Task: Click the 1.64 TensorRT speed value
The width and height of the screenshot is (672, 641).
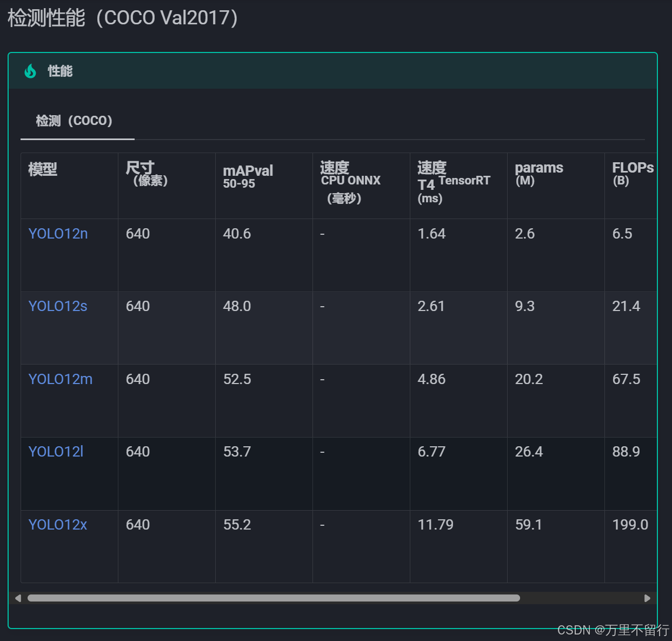Action: 431,234
